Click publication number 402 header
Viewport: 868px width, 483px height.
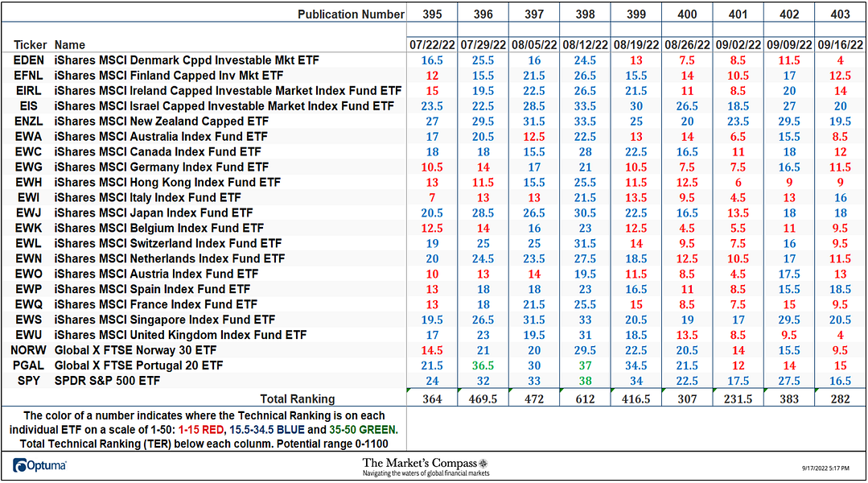click(x=789, y=14)
